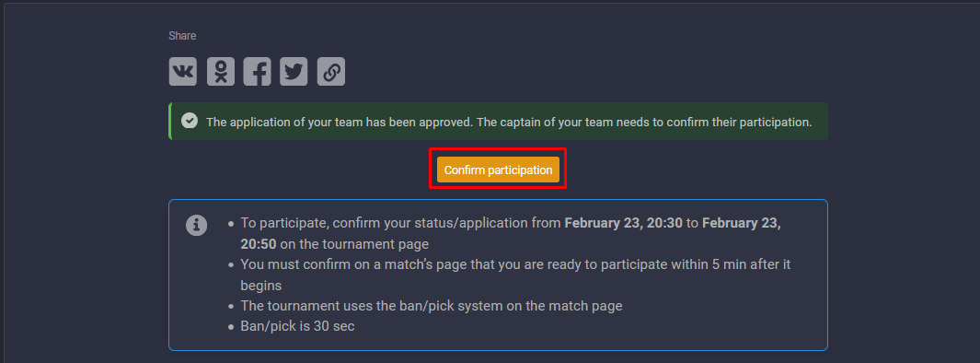Screen dimensions: 980x363
Task: Click the info icon in the rules box
Action: coord(196,225)
